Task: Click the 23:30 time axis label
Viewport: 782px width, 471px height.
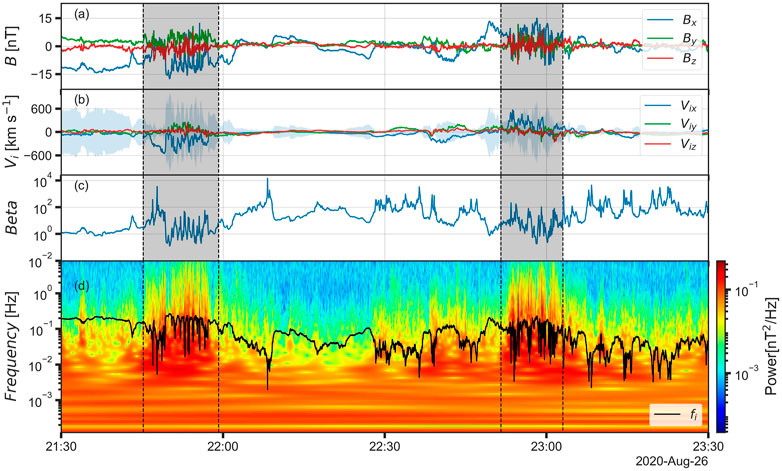Action: pyautogui.click(x=708, y=446)
